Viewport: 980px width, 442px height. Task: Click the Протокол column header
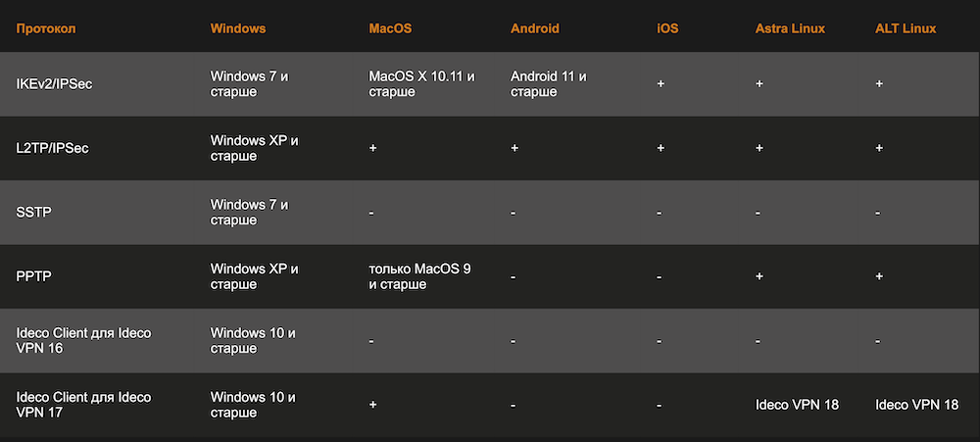[x=46, y=28]
